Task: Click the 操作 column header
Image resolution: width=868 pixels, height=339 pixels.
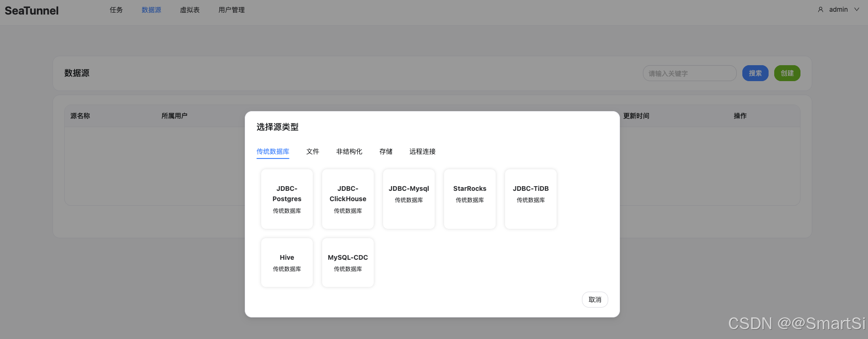Action: click(x=740, y=116)
